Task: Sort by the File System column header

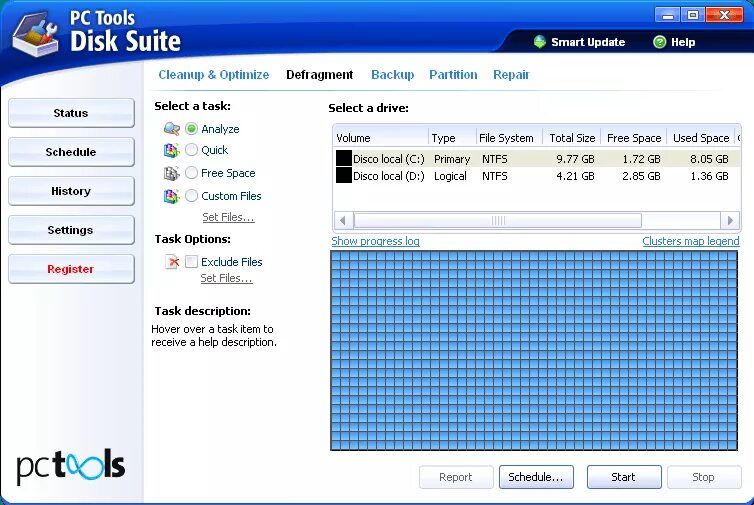Action: point(509,138)
